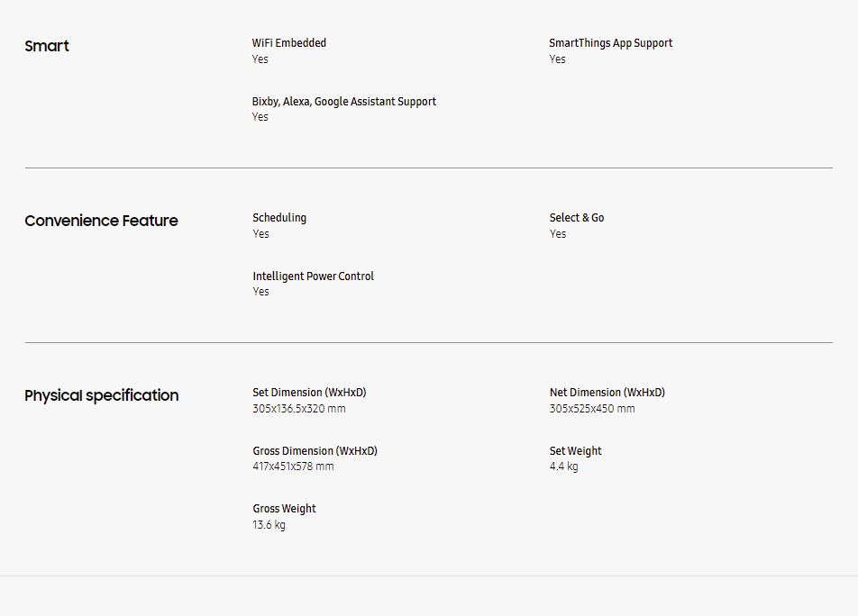Click the Yes value under WiFi Embedded

coord(260,59)
